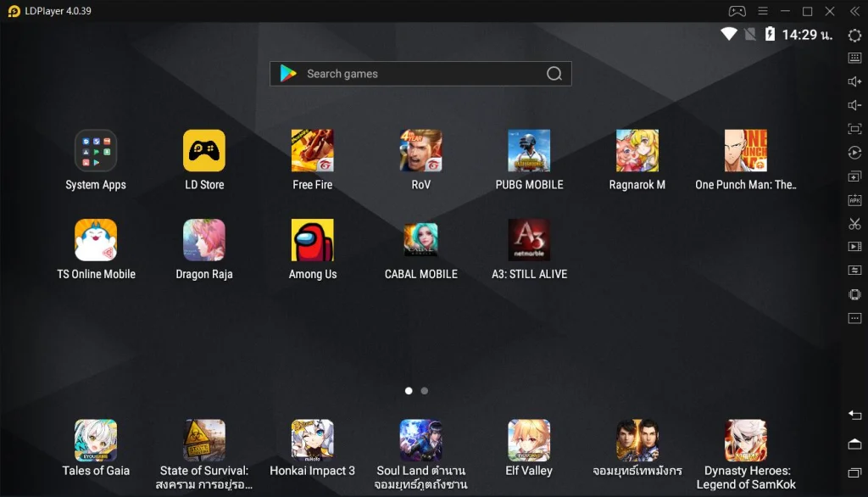This screenshot has width=868, height=497.
Task: Click the gamepad icon in title bar
Action: (x=737, y=10)
